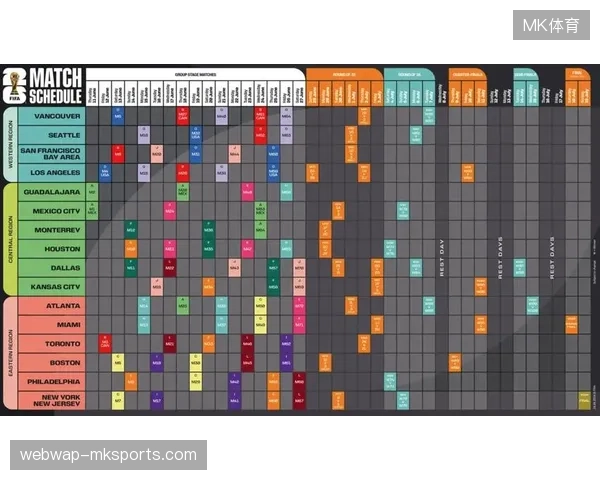Click Vancouver's teal Round of 16 cell
The image size is (600, 480).
[x=429, y=116]
